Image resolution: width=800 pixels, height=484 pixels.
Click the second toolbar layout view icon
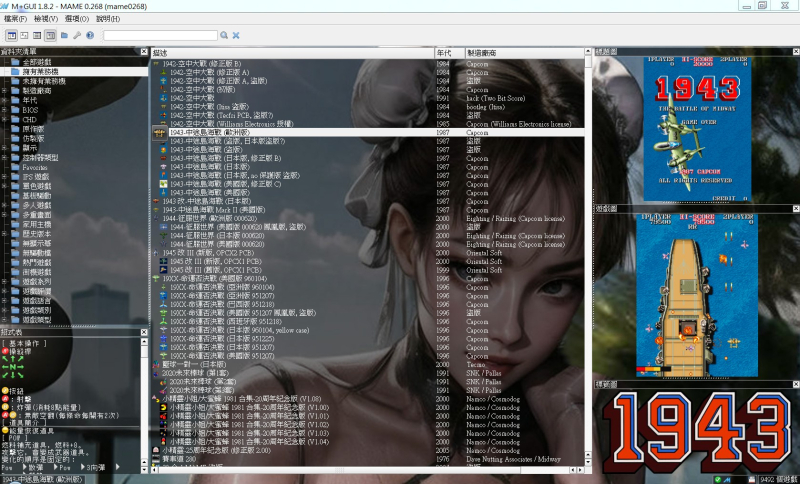point(24,35)
